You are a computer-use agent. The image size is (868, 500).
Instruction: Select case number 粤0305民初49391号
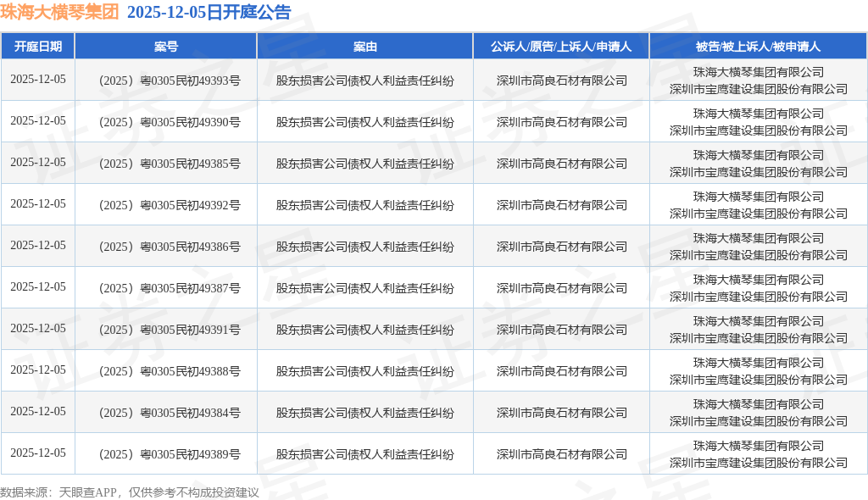click(170, 330)
